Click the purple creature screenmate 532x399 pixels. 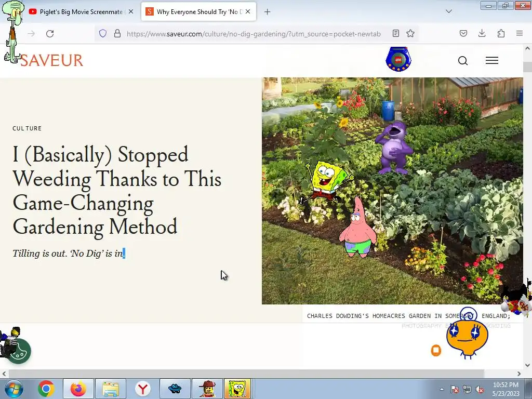pyautogui.click(x=394, y=148)
